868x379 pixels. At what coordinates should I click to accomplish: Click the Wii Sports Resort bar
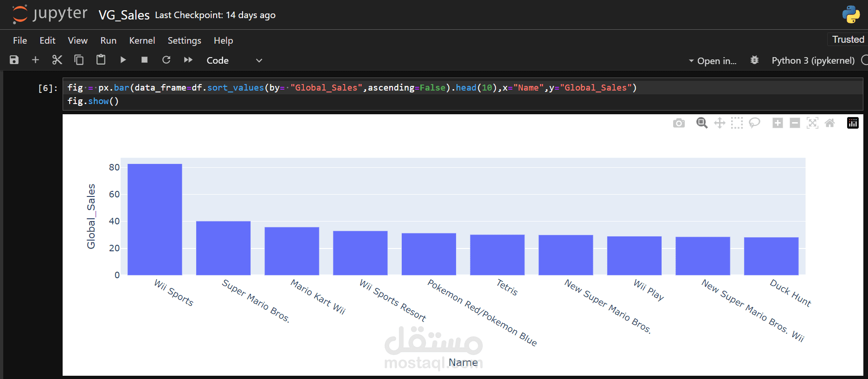[x=360, y=253]
